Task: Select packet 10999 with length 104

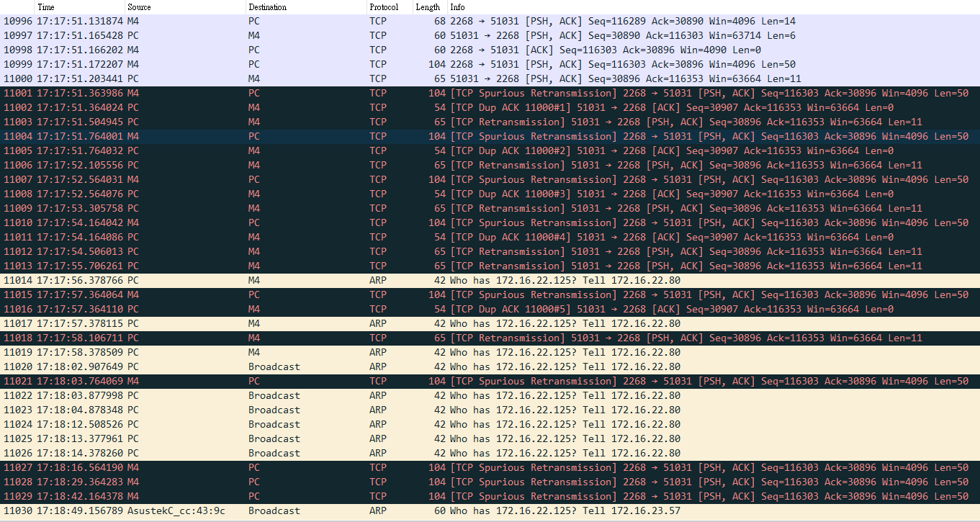Action: [x=490, y=65]
